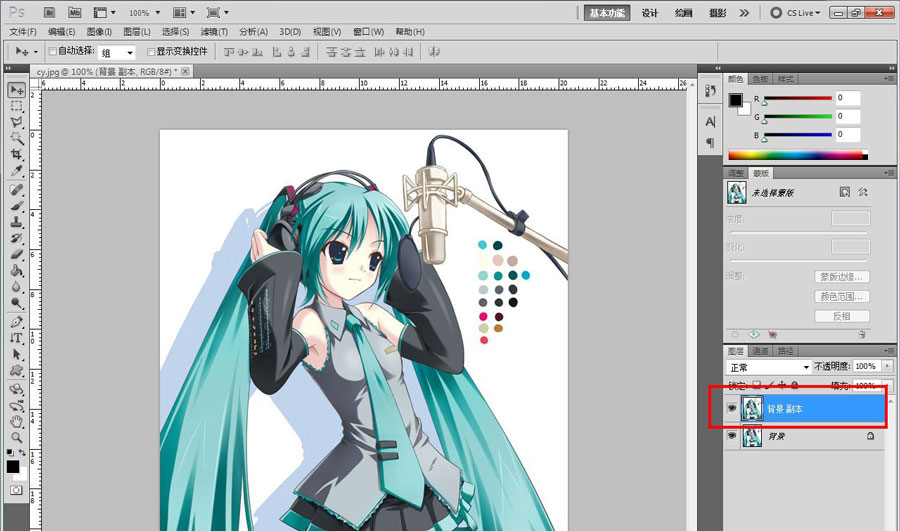Hide the 背景 副本 layer
Screen dimensions: 900x531
point(731,408)
